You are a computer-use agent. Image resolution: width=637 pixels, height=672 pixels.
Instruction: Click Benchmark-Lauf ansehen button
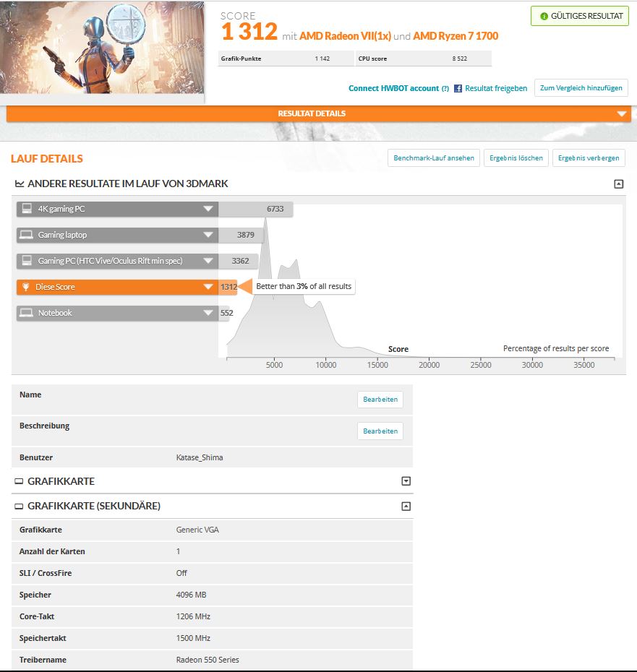click(x=434, y=158)
